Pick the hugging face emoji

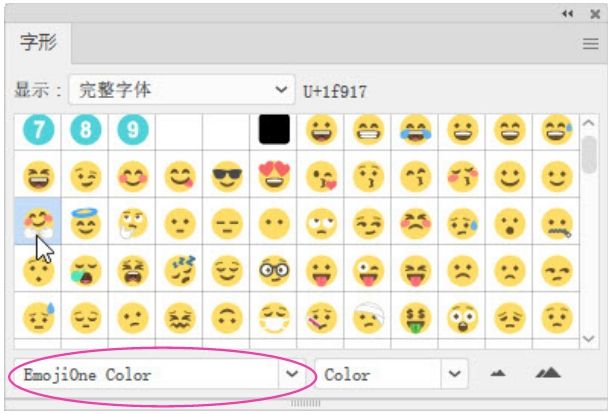(38, 223)
